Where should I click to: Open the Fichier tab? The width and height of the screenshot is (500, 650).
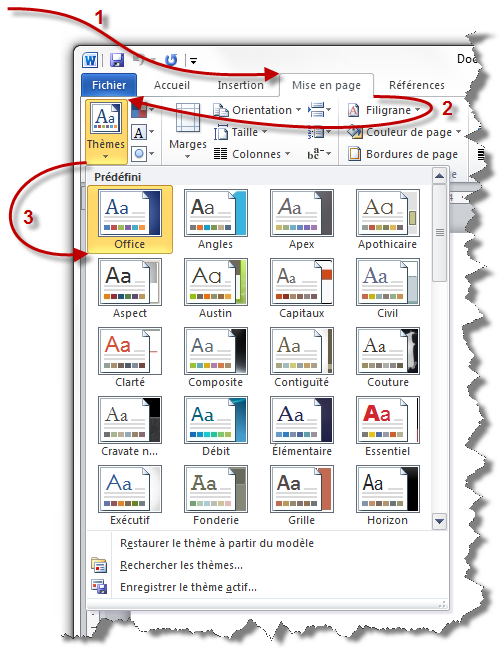click(109, 85)
